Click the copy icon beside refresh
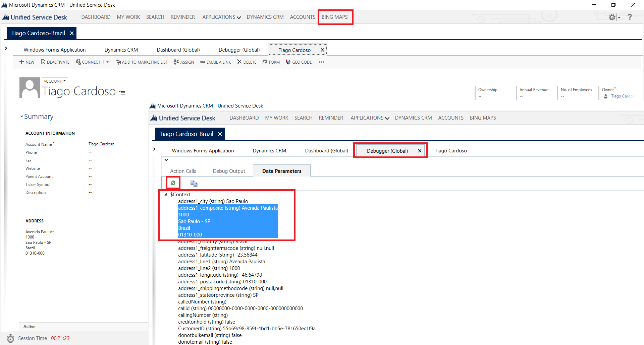This screenshot has width=644, height=345. coord(194,183)
